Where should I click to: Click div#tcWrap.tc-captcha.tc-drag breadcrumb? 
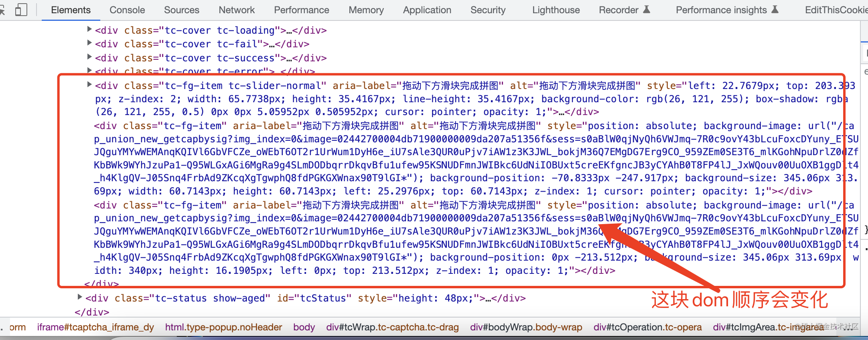[392, 327]
